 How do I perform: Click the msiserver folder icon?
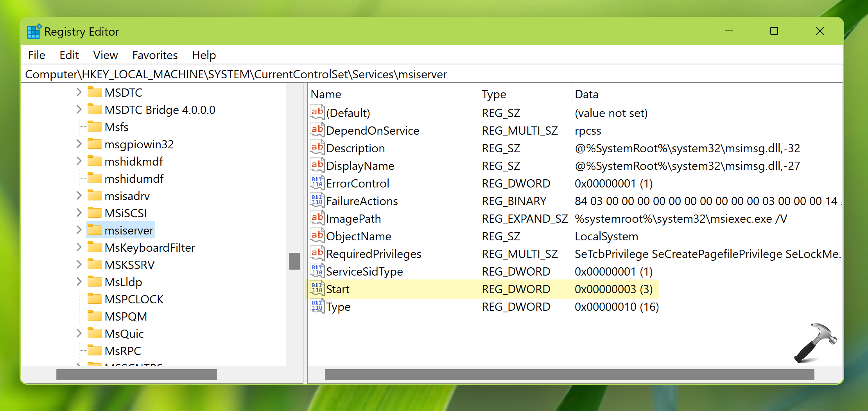94,230
